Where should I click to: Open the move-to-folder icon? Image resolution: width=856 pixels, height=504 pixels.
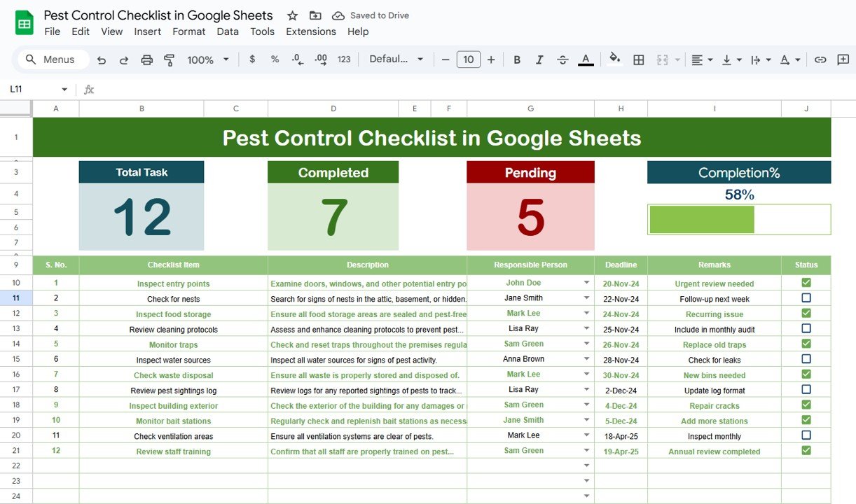315,15
